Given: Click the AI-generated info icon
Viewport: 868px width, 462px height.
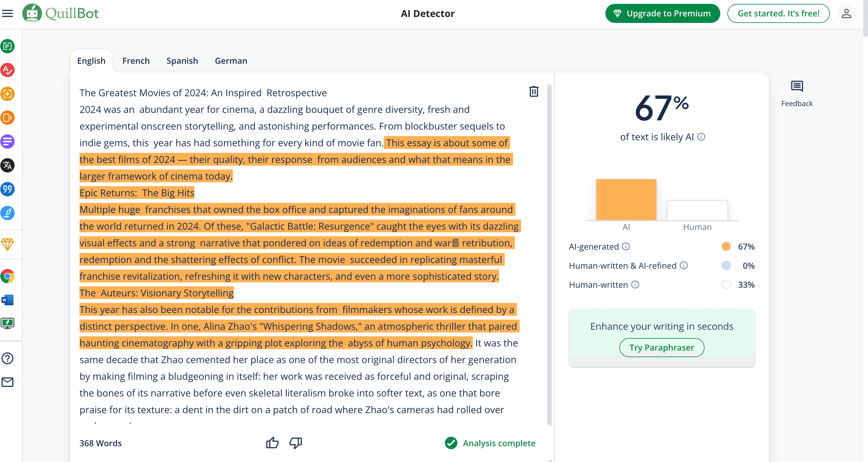Looking at the screenshot, I should click(626, 246).
